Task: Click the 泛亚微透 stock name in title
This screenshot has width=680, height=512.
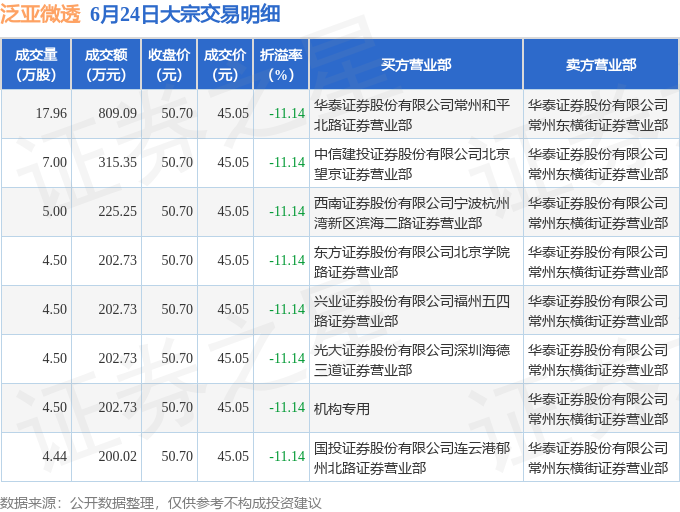Action: point(40,14)
